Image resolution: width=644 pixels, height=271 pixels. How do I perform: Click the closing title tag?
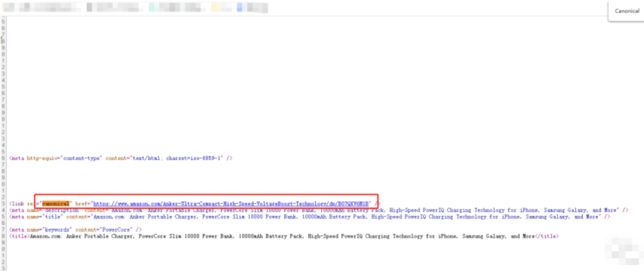(x=548, y=236)
